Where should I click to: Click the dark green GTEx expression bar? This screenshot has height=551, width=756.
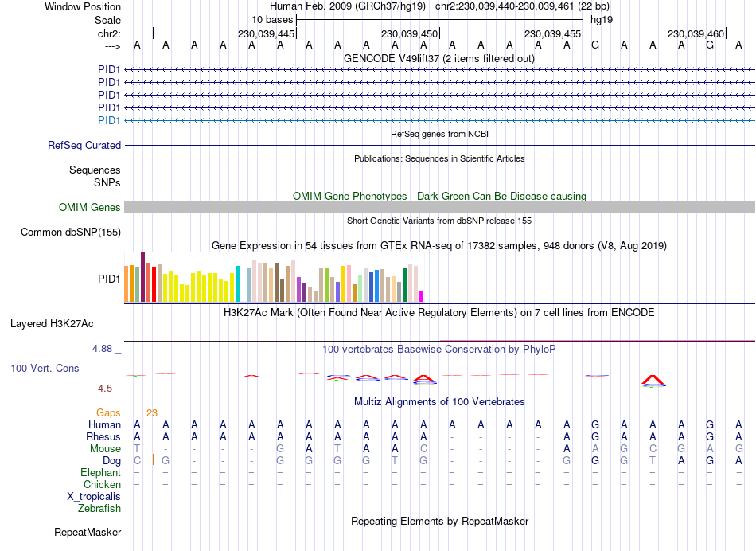click(404, 285)
